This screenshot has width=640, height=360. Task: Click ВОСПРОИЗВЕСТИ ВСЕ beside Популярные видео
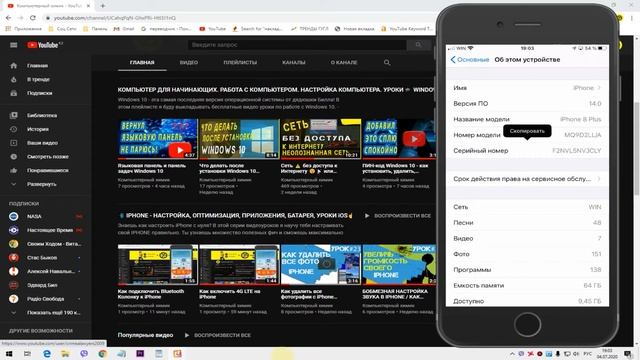[218, 335]
